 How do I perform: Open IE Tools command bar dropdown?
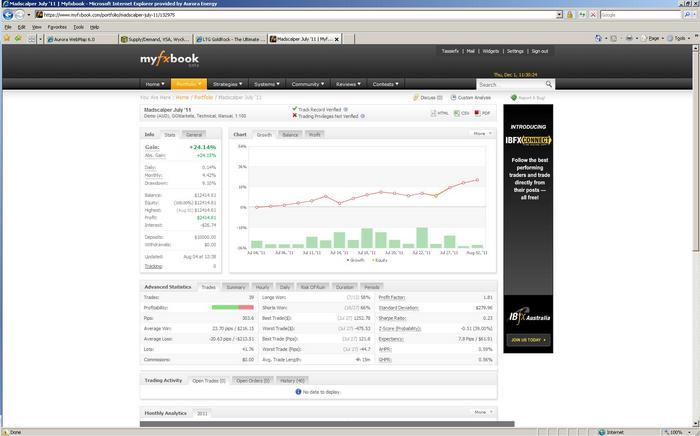pyautogui.click(x=680, y=38)
